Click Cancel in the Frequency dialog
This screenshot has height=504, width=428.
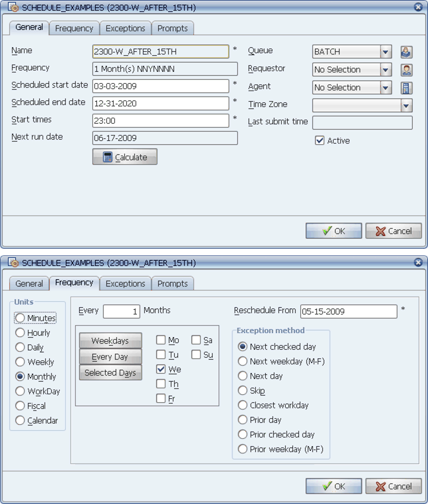(393, 486)
